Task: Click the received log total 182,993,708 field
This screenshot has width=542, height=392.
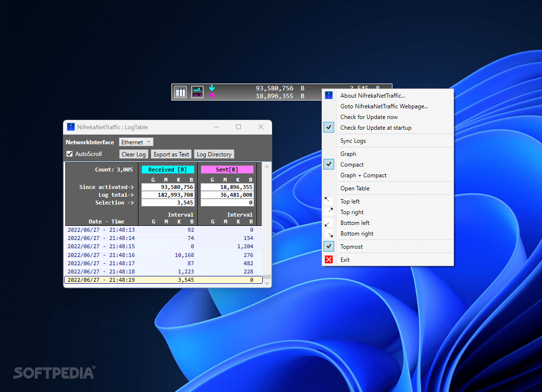Action: coord(168,195)
